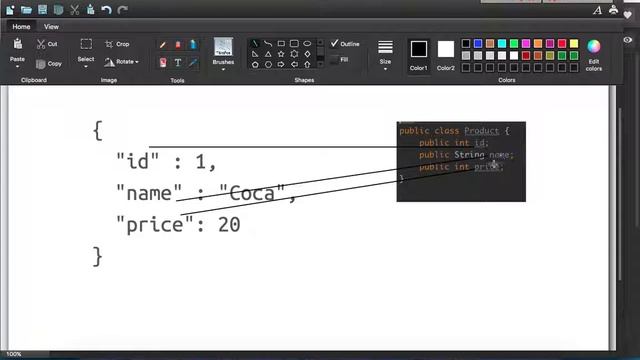The height and width of the screenshot is (360, 640).
Task: Choose the curve shape
Action: click(x=268, y=43)
